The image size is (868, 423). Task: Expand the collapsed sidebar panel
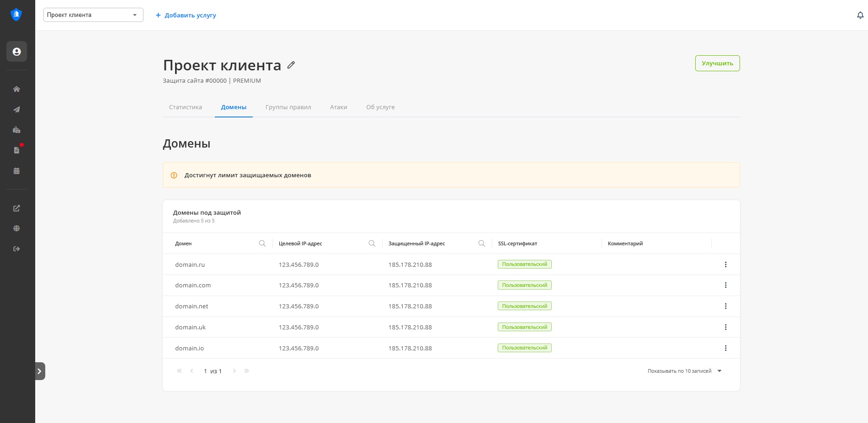(40, 371)
